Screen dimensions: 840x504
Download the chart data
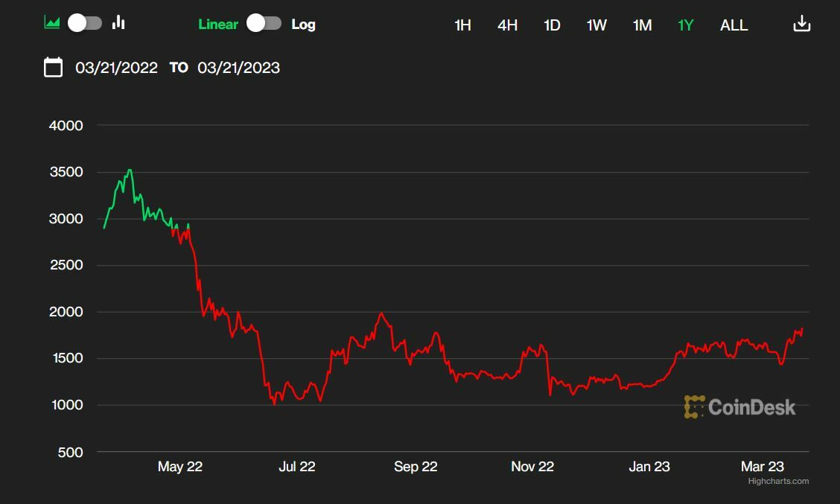pyautogui.click(x=801, y=24)
